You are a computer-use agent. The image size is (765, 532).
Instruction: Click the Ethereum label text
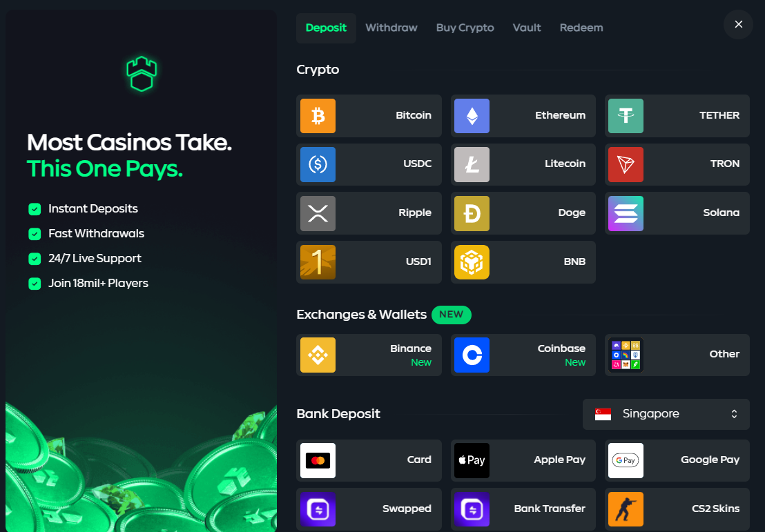(560, 115)
